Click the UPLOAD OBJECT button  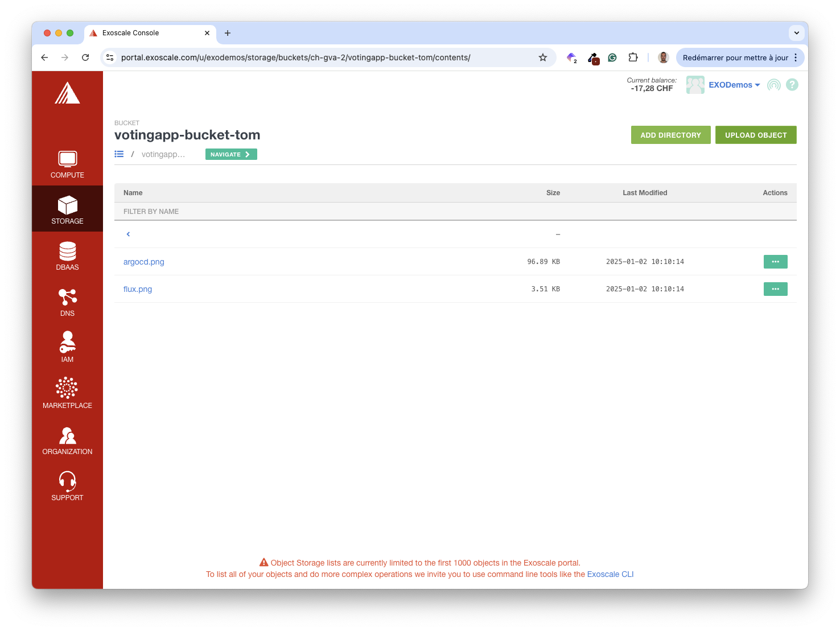(756, 135)
